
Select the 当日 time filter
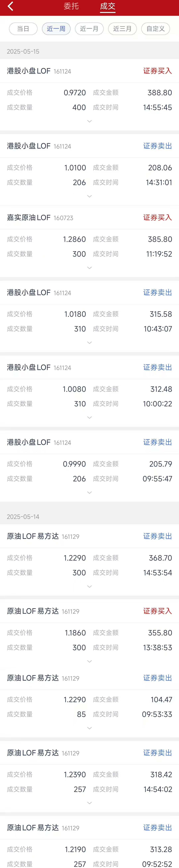pyautogui.click(x=23, y=29)
